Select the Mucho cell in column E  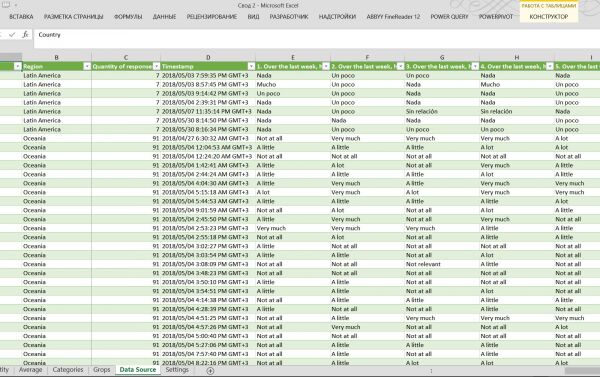point(293,85)
